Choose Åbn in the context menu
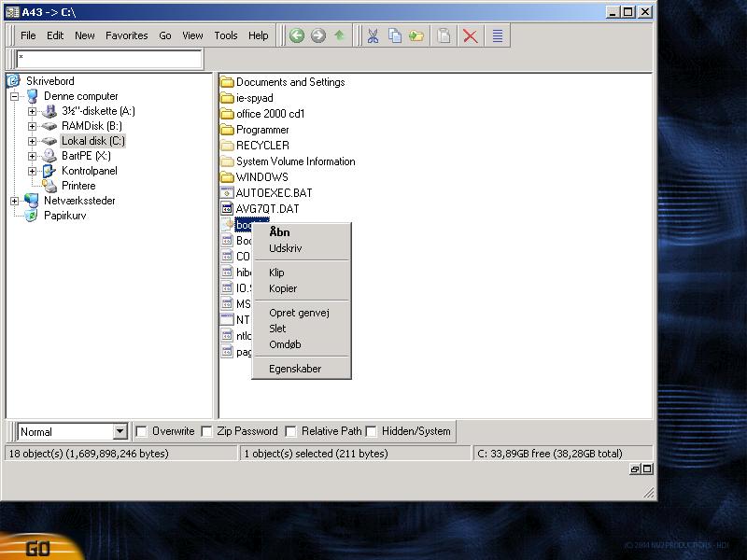Image resolution: width=747 pixels, height=560 pixels. (x=301, y=231)
